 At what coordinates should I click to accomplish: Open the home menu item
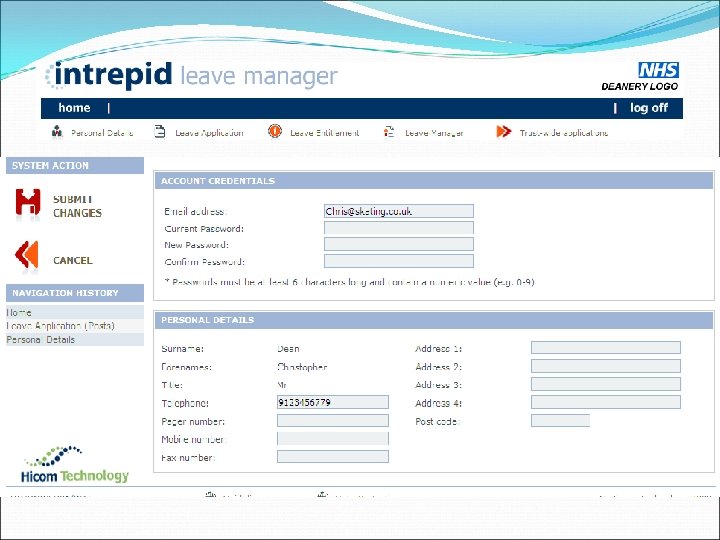pyautogui.click(x=74, y=108)
